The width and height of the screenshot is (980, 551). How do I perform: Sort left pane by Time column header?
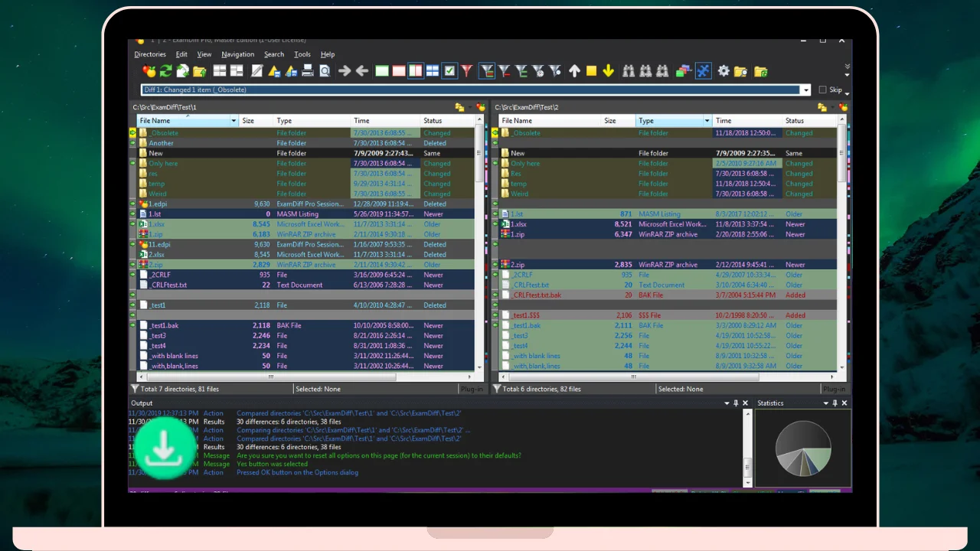[x=385, y=121]
